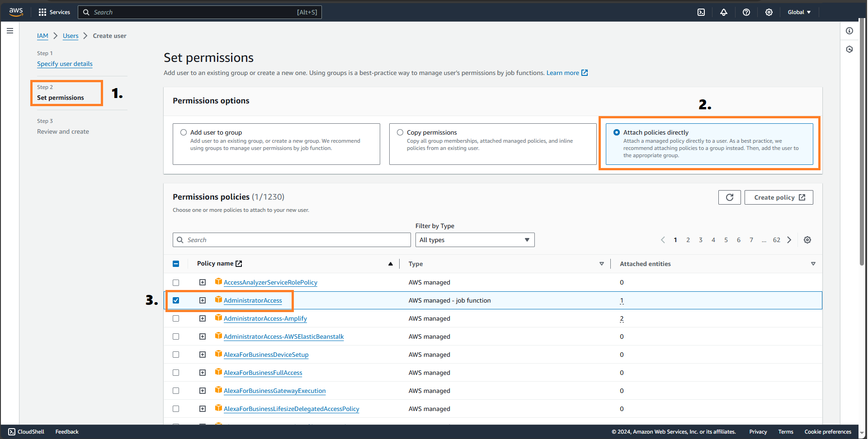868x439 pixels.
Task: Check the AccessAnalyzerServiceRolePolicy checkbox
Action: click(x=176, y=282)
